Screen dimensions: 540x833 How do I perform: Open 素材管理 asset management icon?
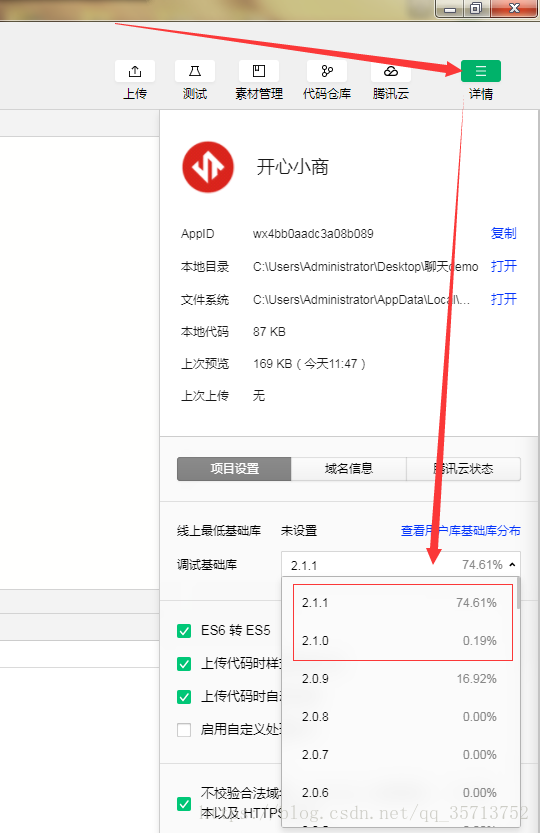pos(259,71)
